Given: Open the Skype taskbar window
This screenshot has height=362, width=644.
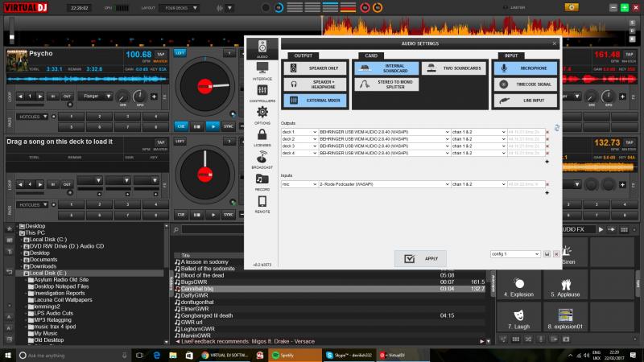Looking at the screenshot, I should [349, 356].
